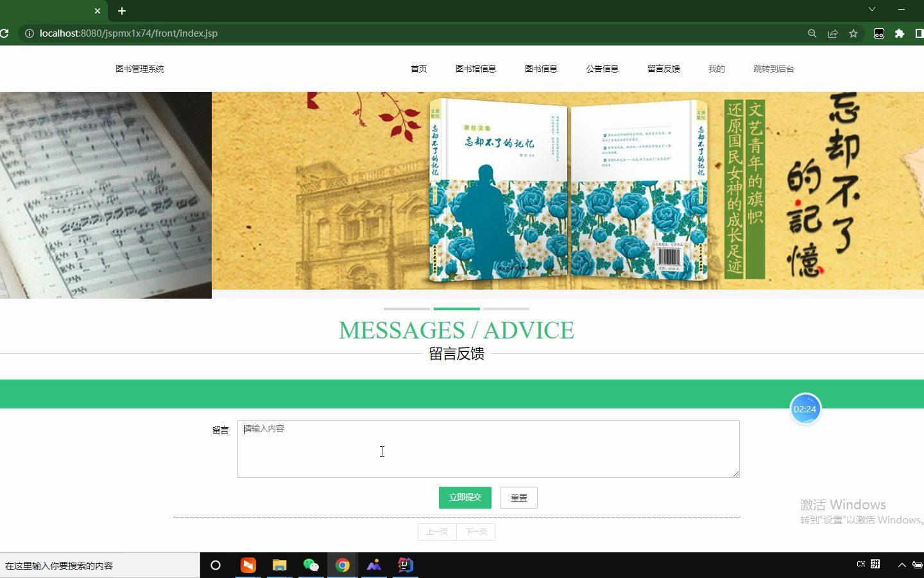Toggle the browser side panel
The height and width of the screenshot is (578, 924).
coord(920,33)
